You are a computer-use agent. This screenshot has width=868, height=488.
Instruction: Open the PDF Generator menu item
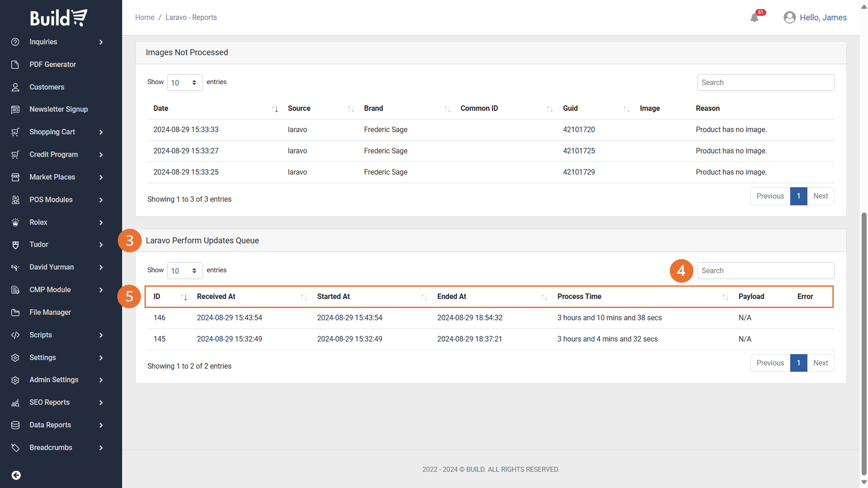(x=53, y=64)
